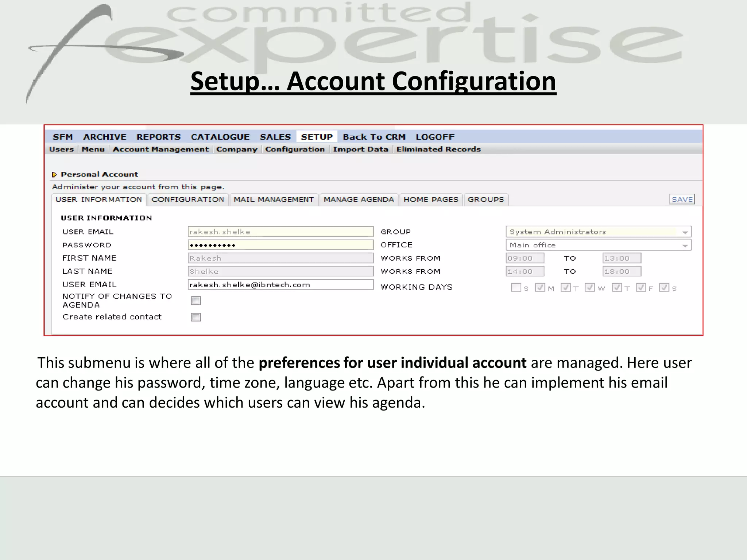The image size is (747, 560).
Task: Enable Create related contact checkbox
Action: 196,317
